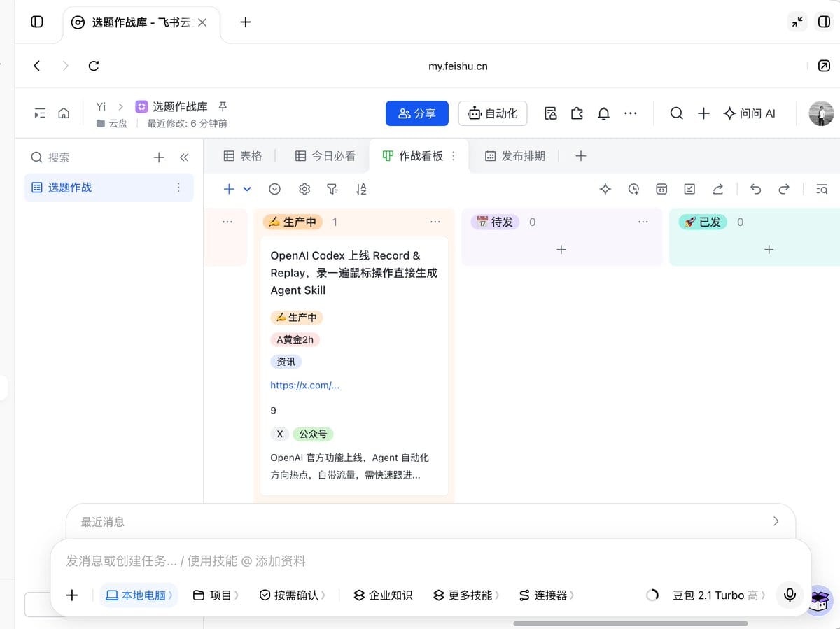Open the code block toolbar icon
The image size is (840, 629).
[661, 189]
